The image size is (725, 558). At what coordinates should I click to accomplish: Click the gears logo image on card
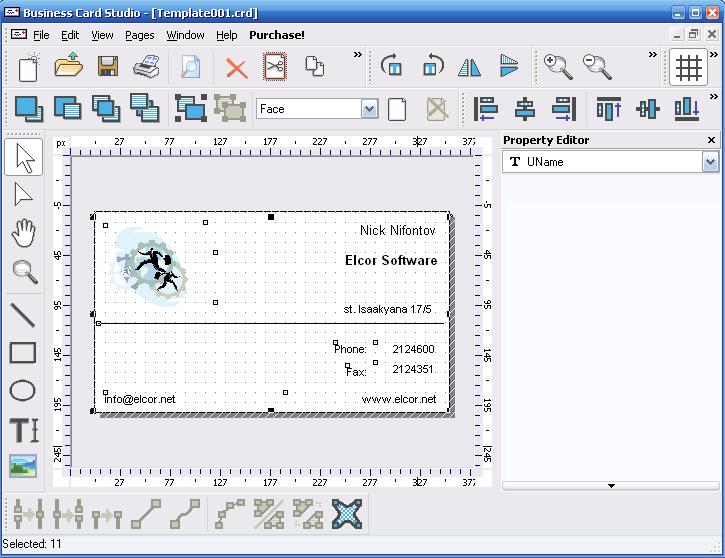point(149,267)
